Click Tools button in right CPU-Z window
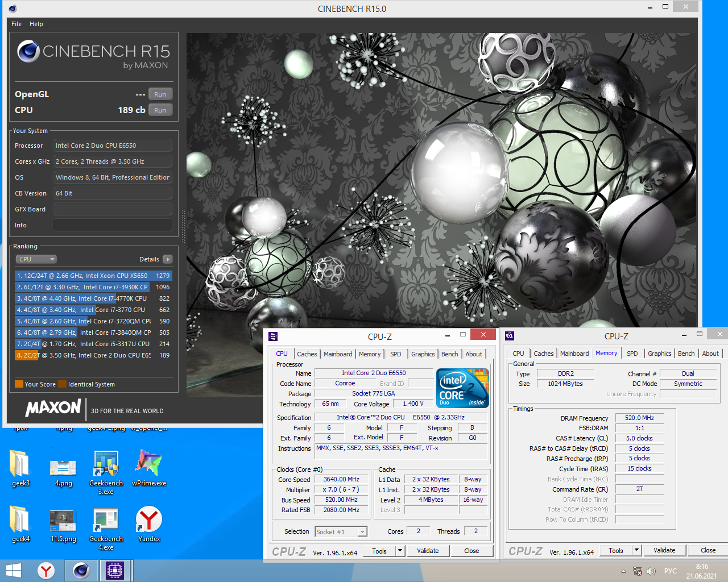Screen dimensions: 728x582 [x=616, y=550]
